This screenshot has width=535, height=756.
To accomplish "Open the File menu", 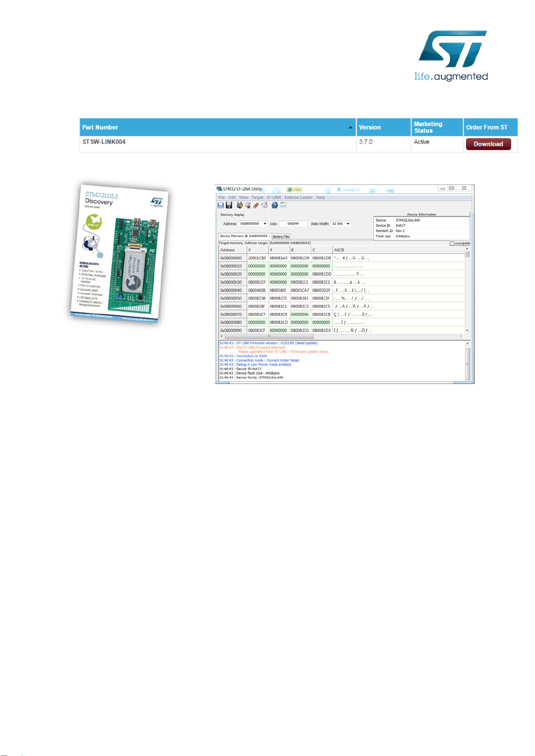I will (222, 197).
